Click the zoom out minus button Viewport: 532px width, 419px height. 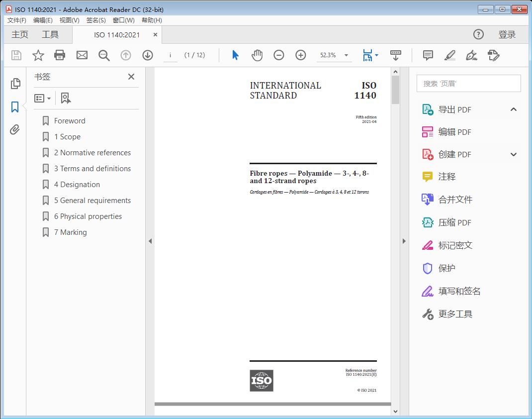279,55
